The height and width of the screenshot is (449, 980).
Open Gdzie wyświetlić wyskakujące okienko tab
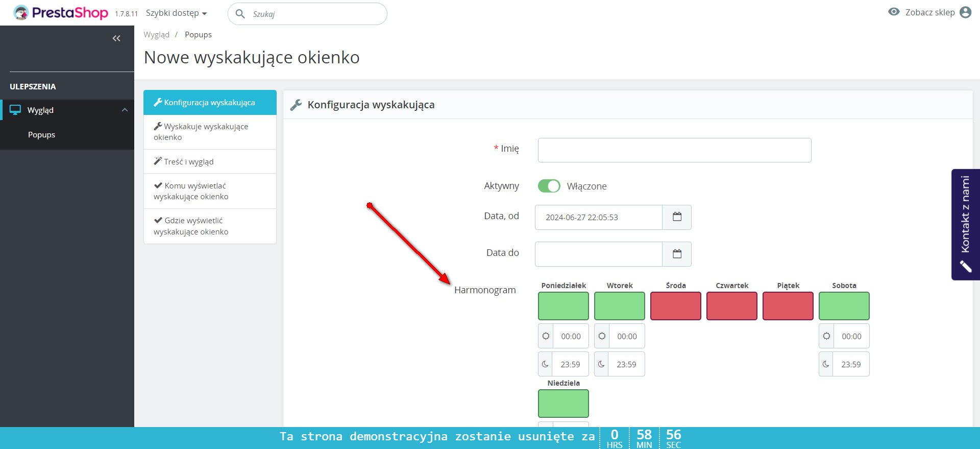tap(210, 226)
